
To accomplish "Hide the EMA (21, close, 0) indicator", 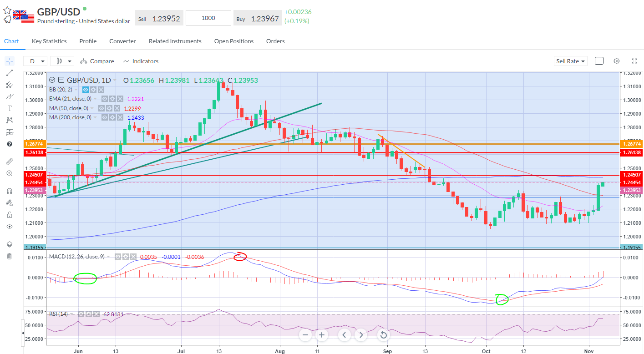I will click(x=105, y=99).
